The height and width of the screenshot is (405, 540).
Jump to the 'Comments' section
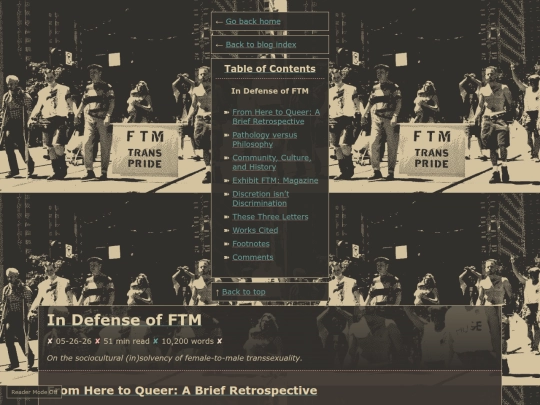(252, 257)
